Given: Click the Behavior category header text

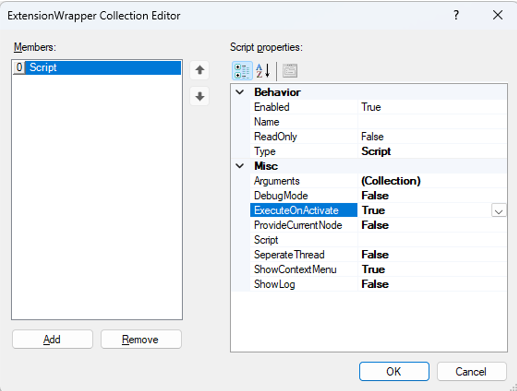Looking at the screenshot, I should pyautogui.click(x=277, y=92).
